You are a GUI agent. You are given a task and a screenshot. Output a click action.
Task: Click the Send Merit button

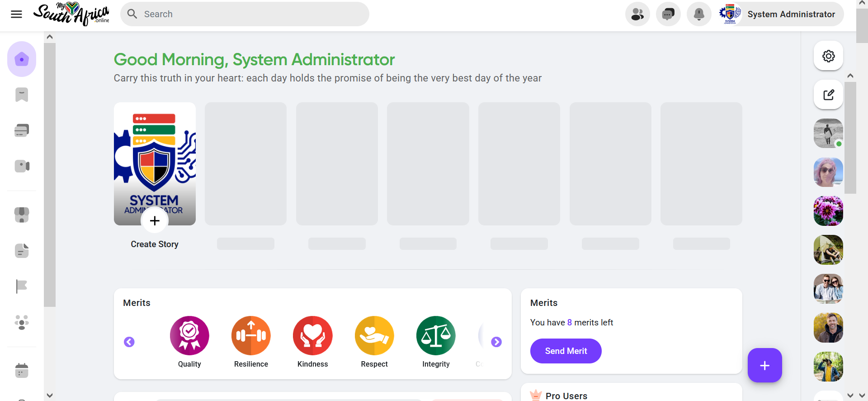point(566,351)
